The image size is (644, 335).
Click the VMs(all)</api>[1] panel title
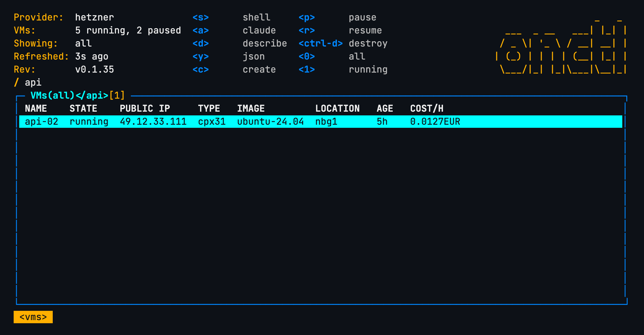(78, 95)
